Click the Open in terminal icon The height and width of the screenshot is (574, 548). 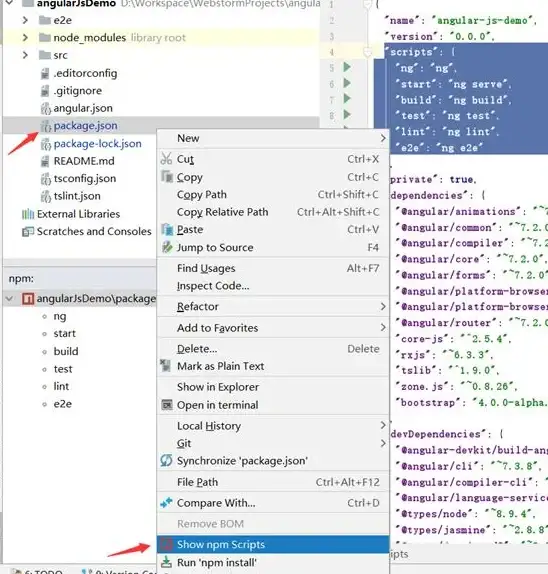pyautogui.click(x=167, y=405)
